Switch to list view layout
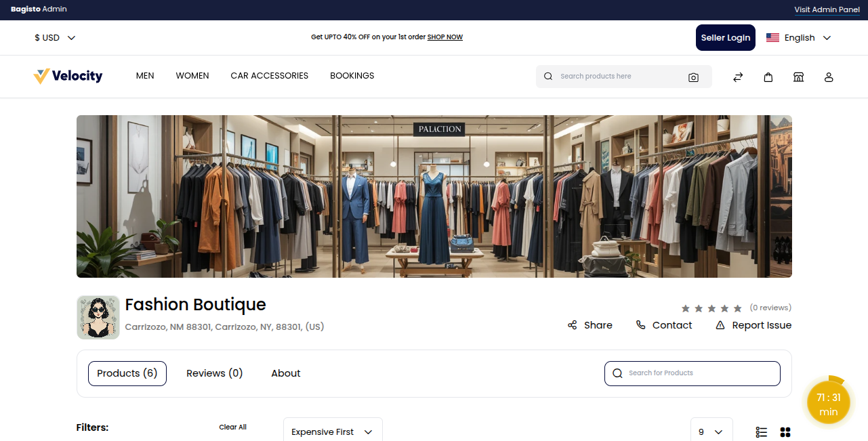 761,432
